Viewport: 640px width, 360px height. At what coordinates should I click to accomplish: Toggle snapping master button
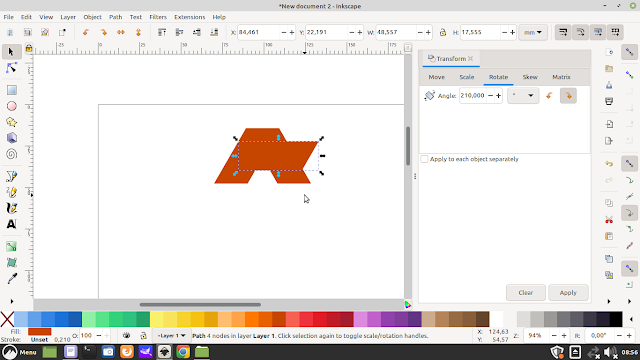pos(629,52)
